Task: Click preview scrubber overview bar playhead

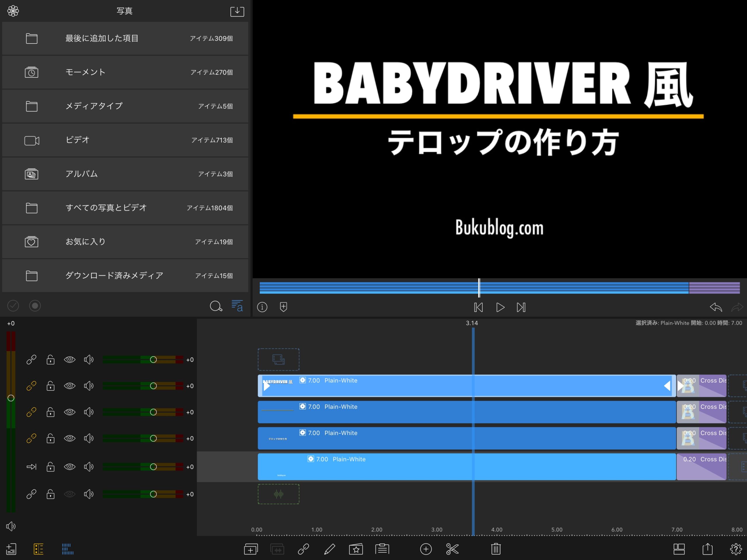Action: (x=479, y=288)
